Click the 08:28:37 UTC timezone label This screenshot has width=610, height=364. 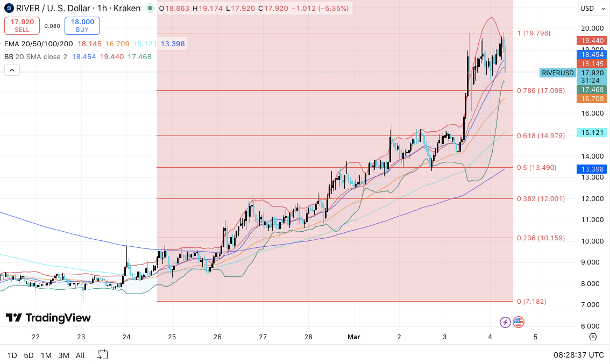click(x=580, y=355)
